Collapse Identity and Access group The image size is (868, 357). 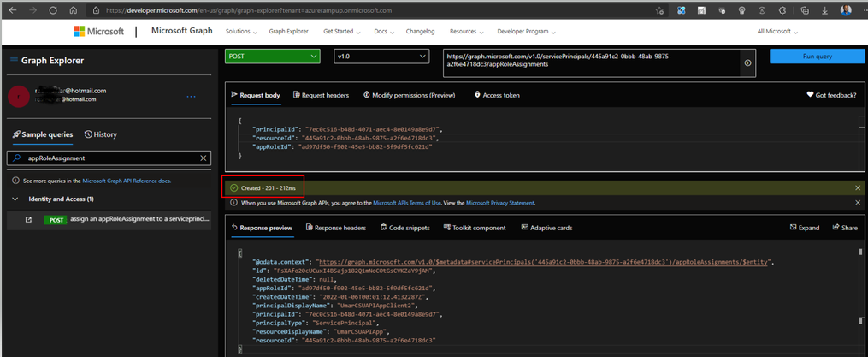click(x=15, y=199)
